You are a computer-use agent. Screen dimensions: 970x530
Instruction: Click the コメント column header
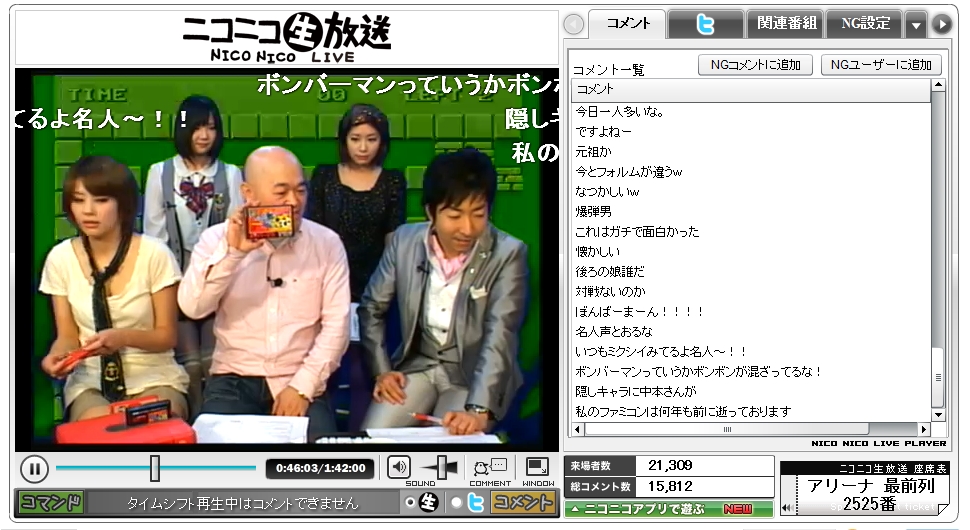[751, 90]
